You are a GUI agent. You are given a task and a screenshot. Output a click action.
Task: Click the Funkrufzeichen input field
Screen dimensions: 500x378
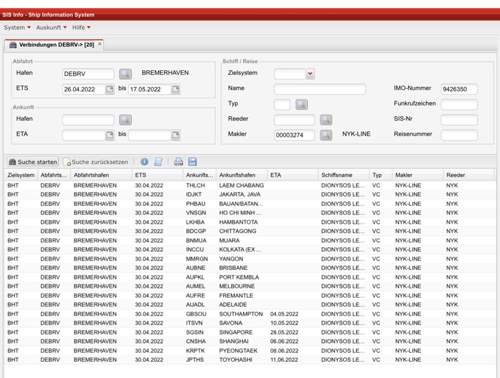pos(459,104)
